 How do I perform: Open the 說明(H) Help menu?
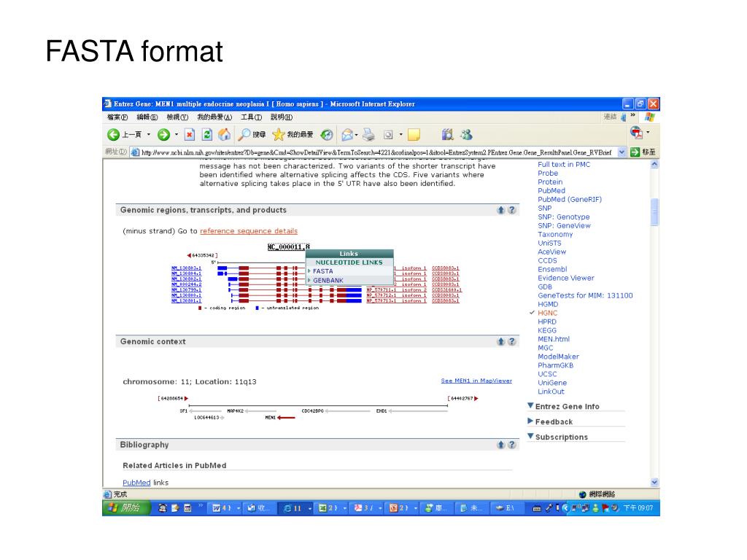pyautogui.click(x=282, y=117)
